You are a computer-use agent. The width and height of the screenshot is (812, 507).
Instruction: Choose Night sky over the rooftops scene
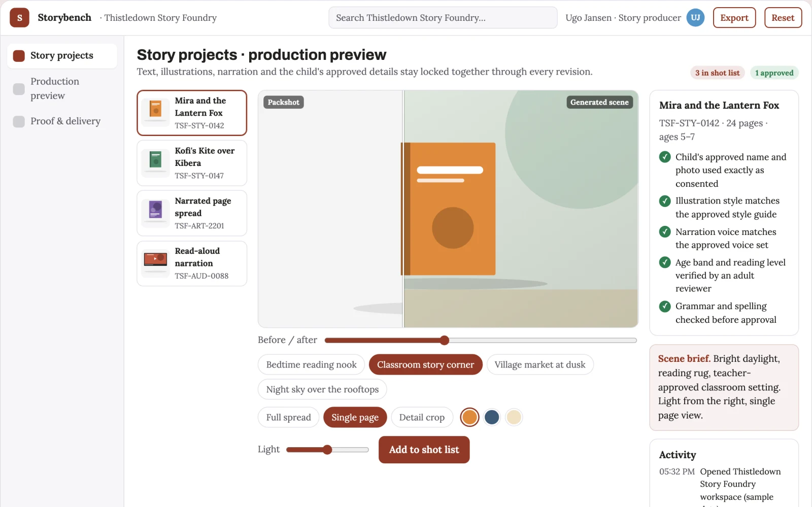pos(322,389)
